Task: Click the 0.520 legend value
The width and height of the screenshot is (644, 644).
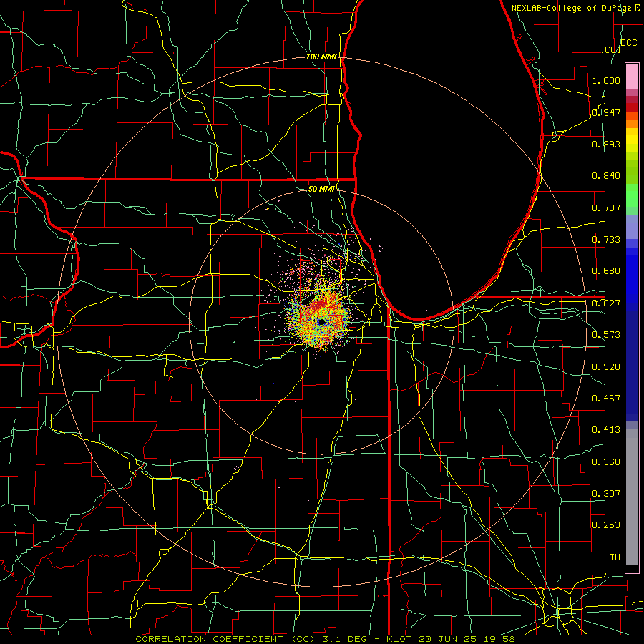Action: (x=606, y=367)
